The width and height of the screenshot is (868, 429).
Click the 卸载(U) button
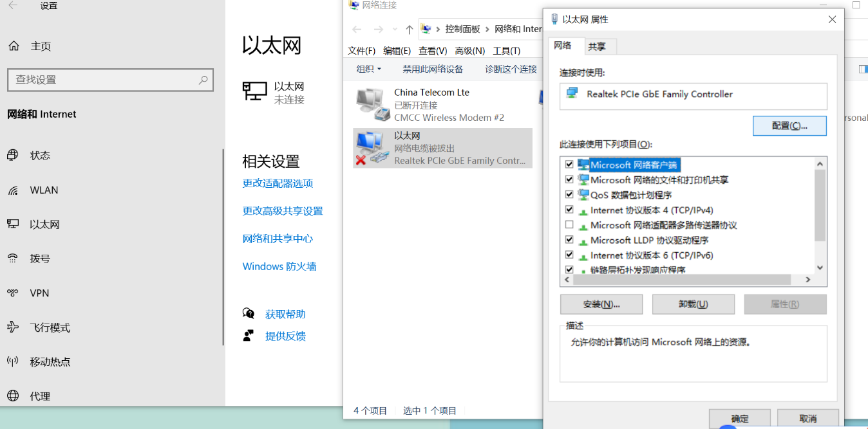pos(693,304)
